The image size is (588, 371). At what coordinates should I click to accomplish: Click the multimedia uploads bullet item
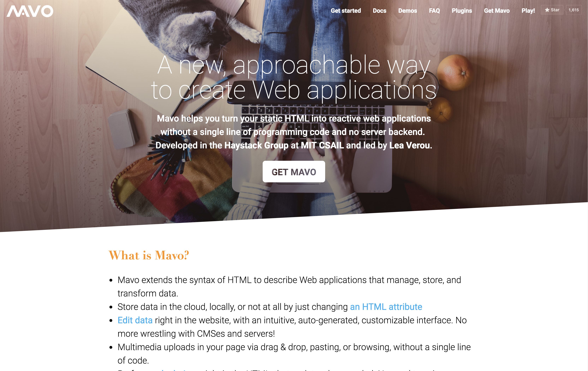(294, 354)
